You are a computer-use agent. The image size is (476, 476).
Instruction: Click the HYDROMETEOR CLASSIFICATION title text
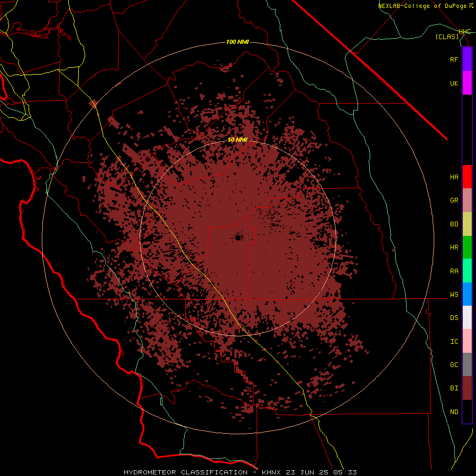pos(186,472)
